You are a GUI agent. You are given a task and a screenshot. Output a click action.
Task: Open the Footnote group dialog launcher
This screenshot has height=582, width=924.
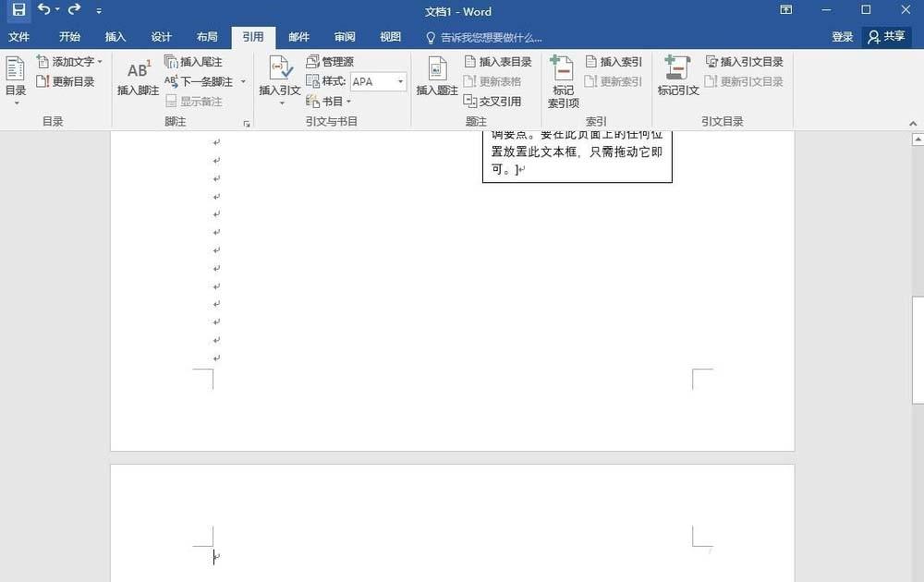coord(247,121)
